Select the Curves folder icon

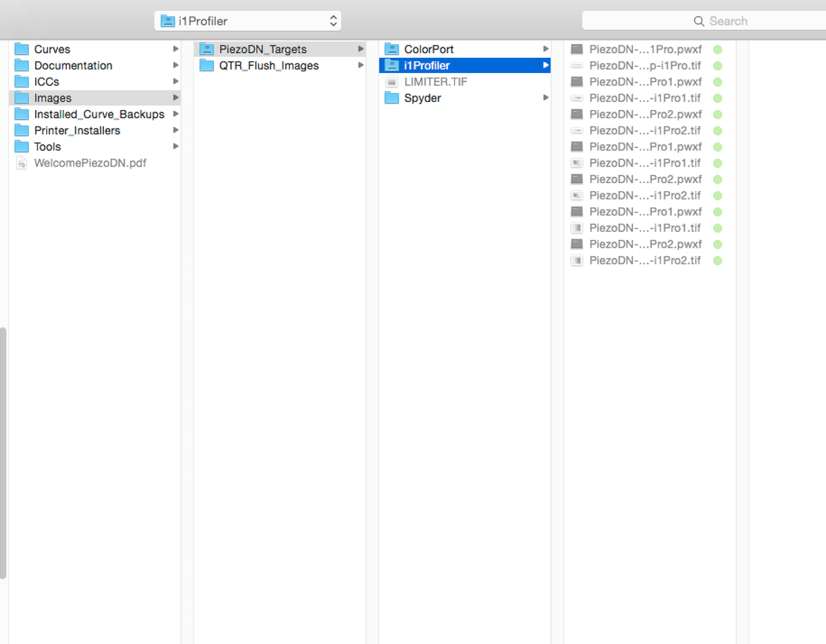pyautogui.click(x=22, y=49)
